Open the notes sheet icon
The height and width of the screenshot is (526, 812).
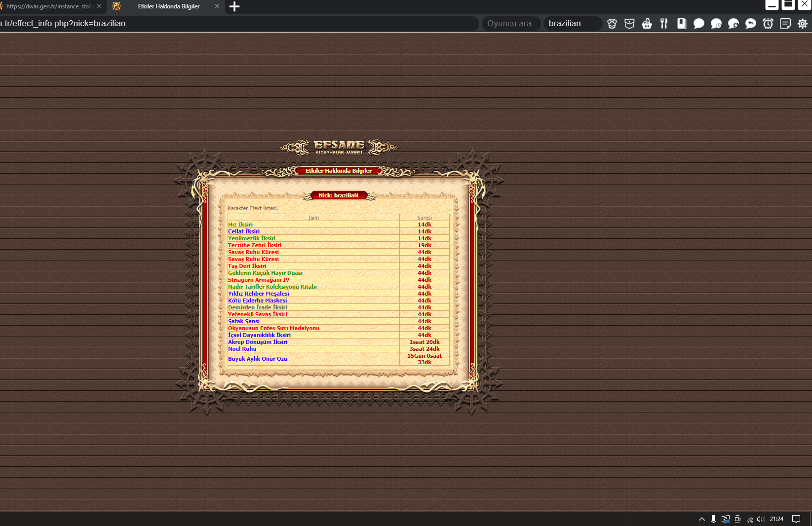click(x=785, y=24)
